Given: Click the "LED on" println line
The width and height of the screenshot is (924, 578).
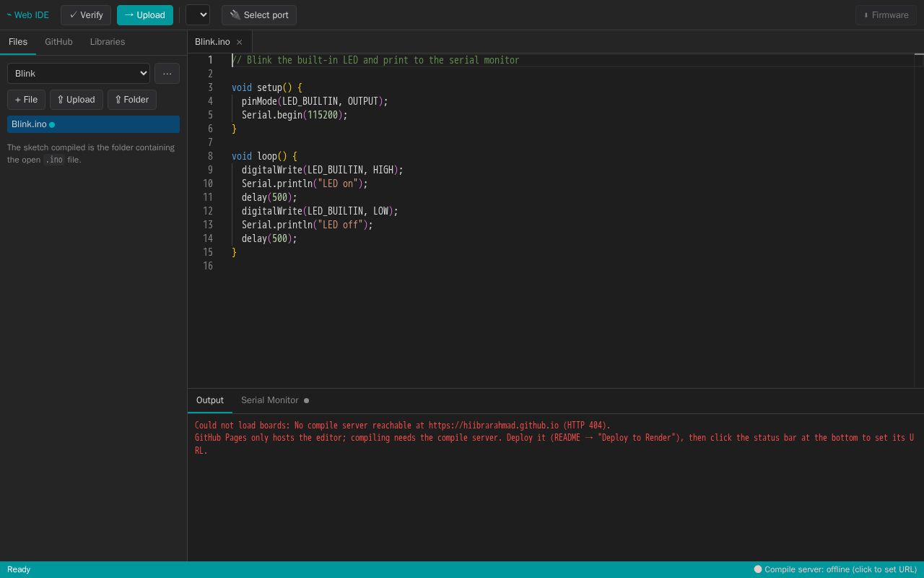Looking at the screenshot, I should 305,184.
